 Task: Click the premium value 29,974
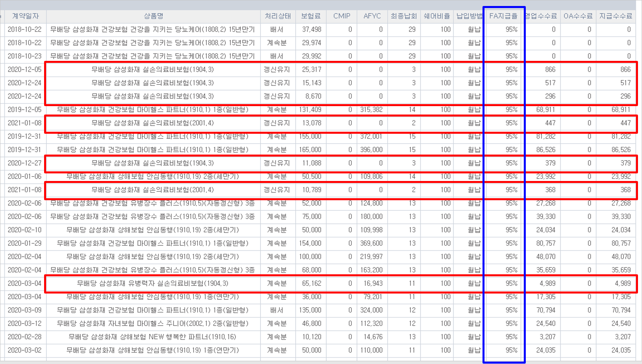311,43
